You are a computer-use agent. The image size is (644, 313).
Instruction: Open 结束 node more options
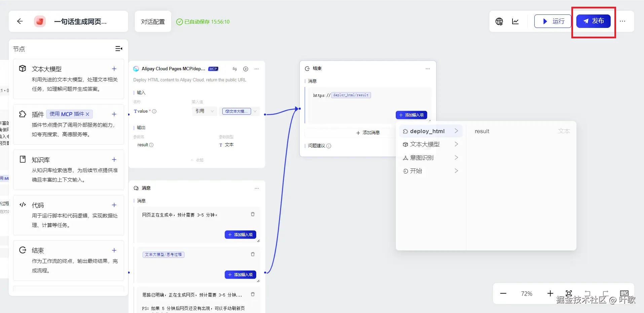pos(428,69)
